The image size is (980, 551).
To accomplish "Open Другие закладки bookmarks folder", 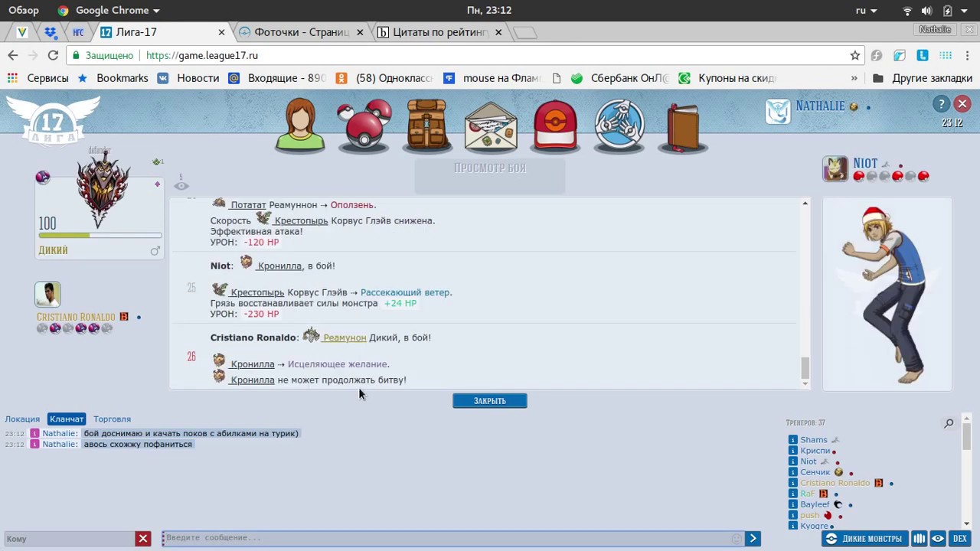I will pyautogui.click(x=923, y=78).
